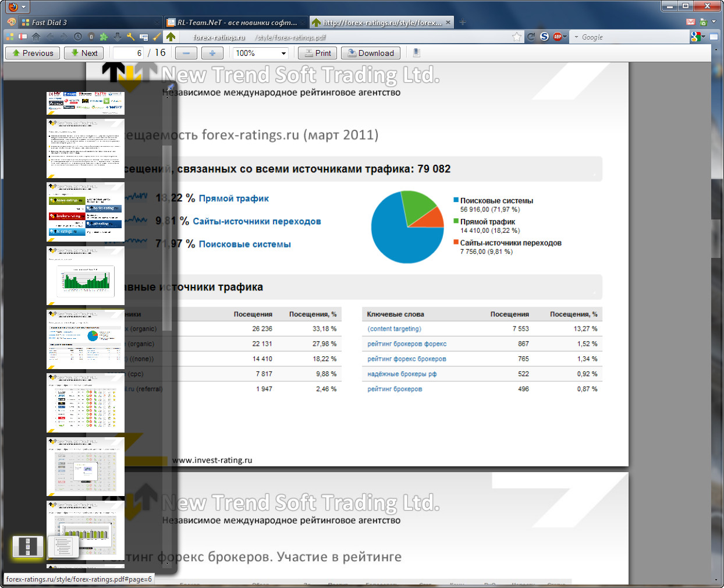Open the toolbar overflow arrow near Gmail icon
Image resolution: width=724 pixels, height=588 pixels.
(715, 22)
